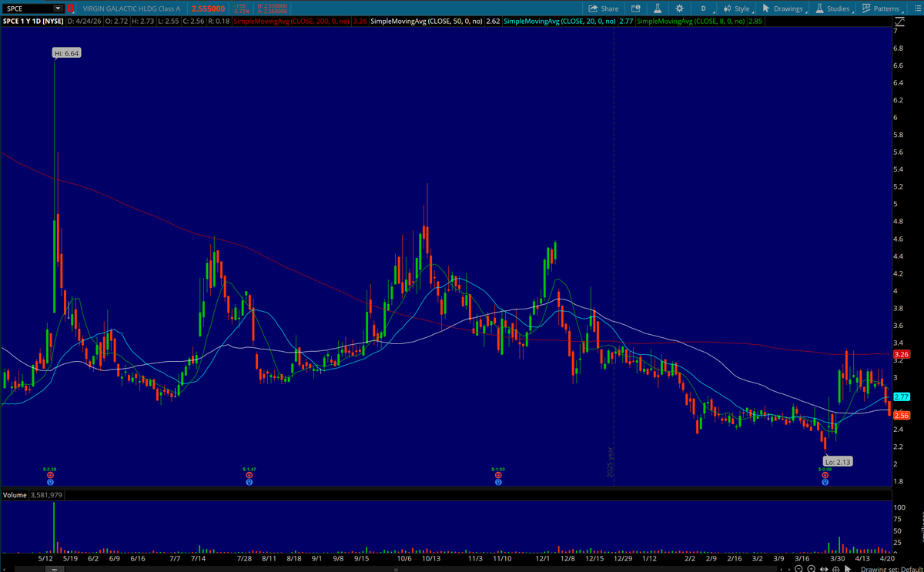The image size is (924, 572).
Task: Open the flask Edit Studies icon
Action: click(658, 8)
